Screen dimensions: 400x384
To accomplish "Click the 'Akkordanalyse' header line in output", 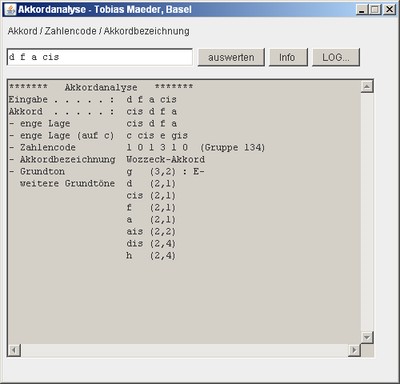I will (101, 87).
